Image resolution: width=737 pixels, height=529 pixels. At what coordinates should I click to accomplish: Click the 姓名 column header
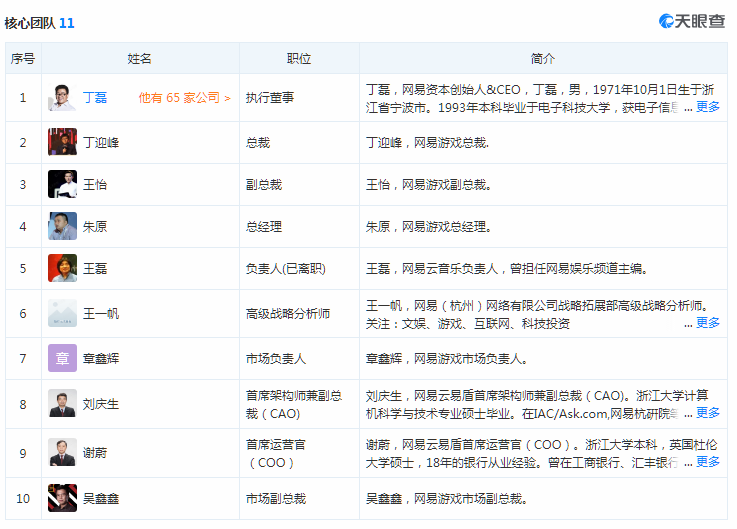click(140, 59)
